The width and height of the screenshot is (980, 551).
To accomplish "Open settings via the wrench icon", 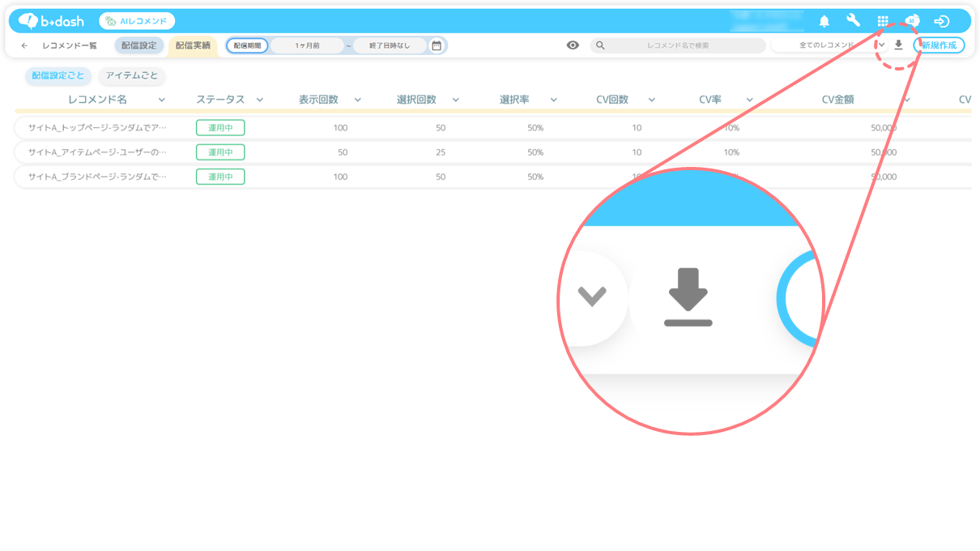I will coord(853,21).
